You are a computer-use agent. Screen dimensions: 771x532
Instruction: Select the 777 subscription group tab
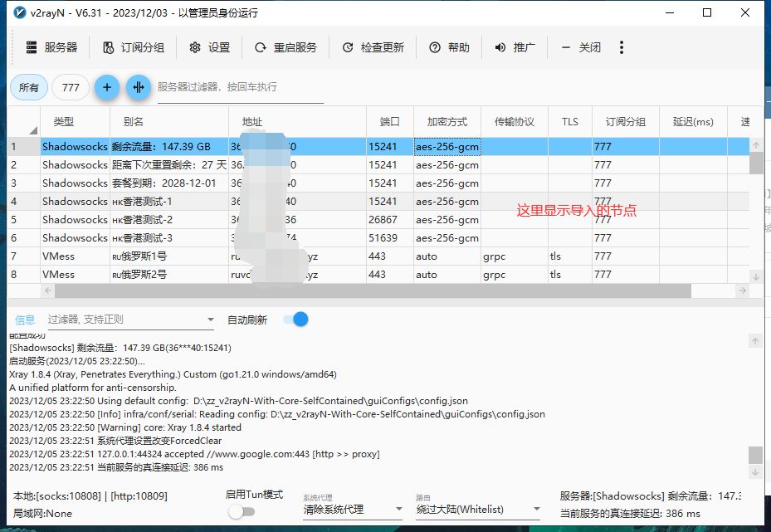pos(71,87)
